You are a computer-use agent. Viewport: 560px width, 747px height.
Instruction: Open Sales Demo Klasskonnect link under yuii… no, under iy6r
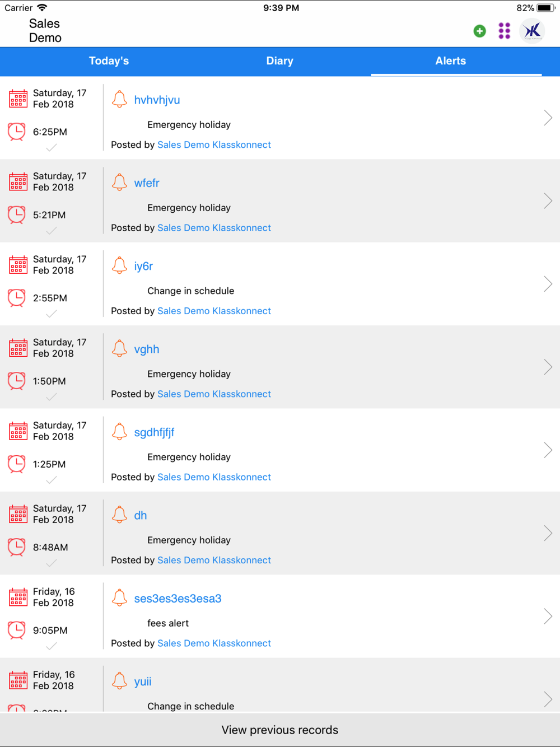tap(214, 311)
